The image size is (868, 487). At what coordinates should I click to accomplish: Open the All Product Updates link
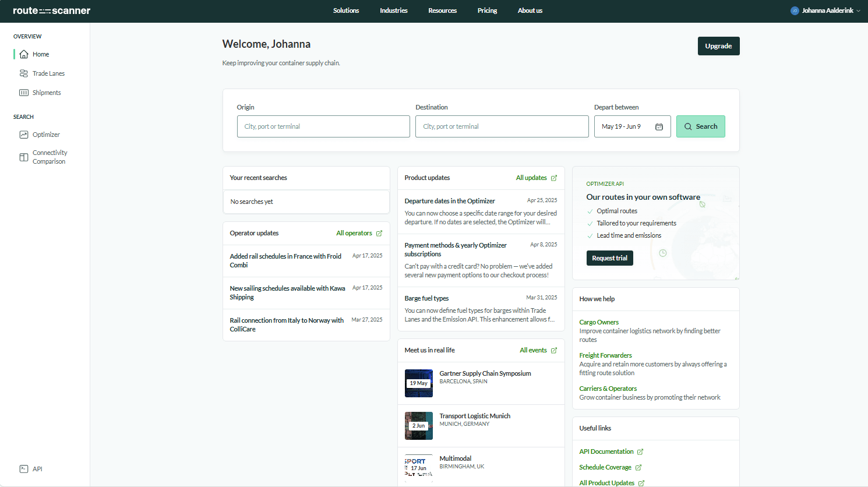point(606,483)
